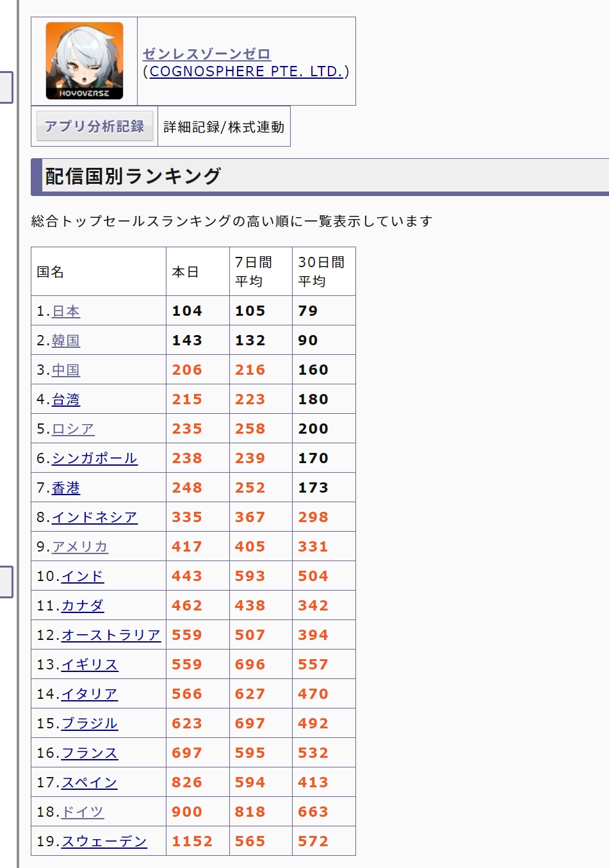This screenshot has height=868, width=609.
Task: Open the スウェーデン country link
Action: 104,842
